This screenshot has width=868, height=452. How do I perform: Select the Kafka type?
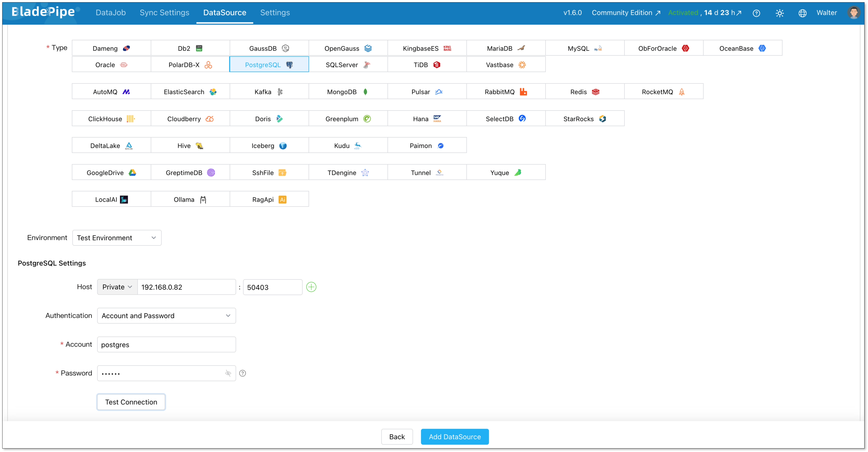(x=269, y=92)
